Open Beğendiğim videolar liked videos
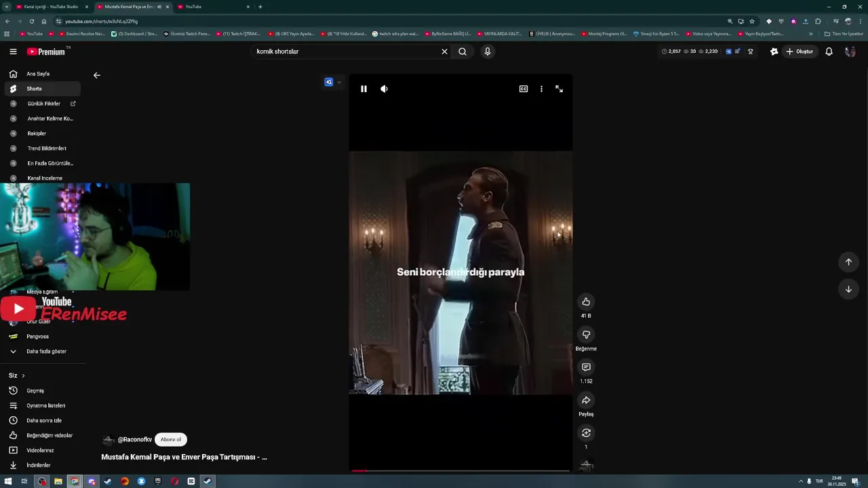This screenshot has width=868, height=488. pyautogui.click(x=43, y=435)
